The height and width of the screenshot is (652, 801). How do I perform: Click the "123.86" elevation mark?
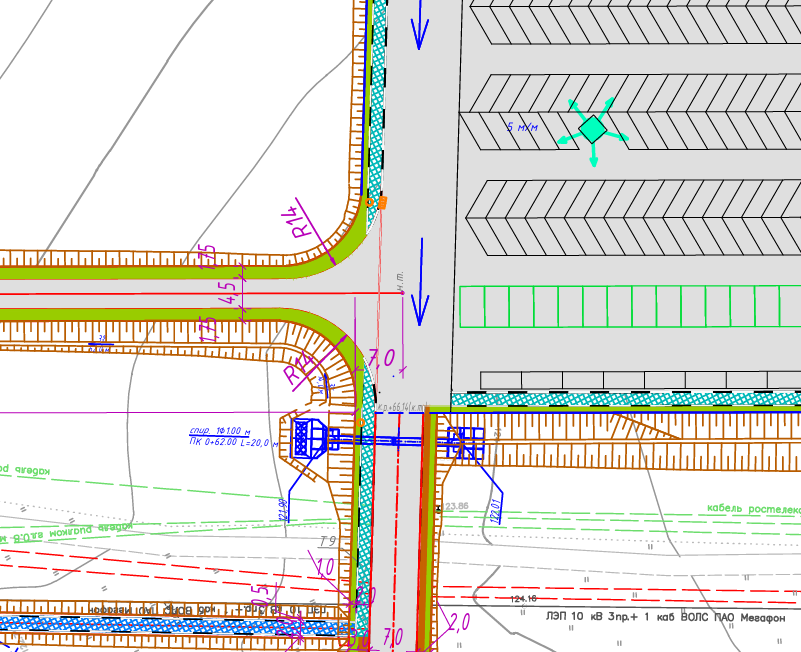pos(456,506)
